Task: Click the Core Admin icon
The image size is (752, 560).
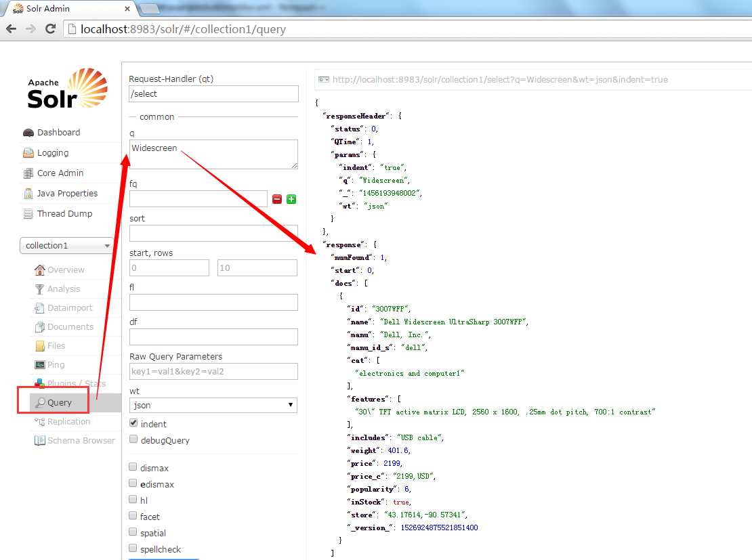Action: (x=28, y=173)
